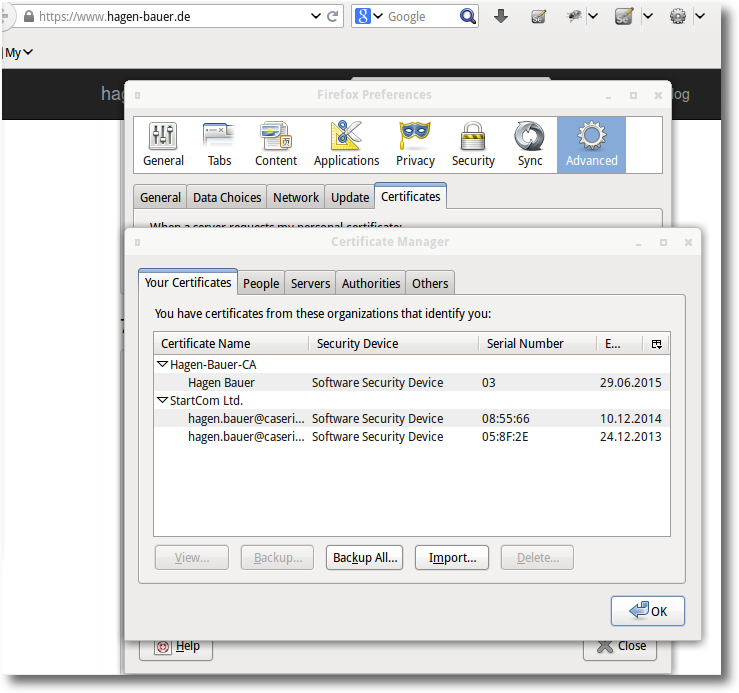Confirm Certificate Manager with OK
739x693 pixels.
(x=648, y=611)
